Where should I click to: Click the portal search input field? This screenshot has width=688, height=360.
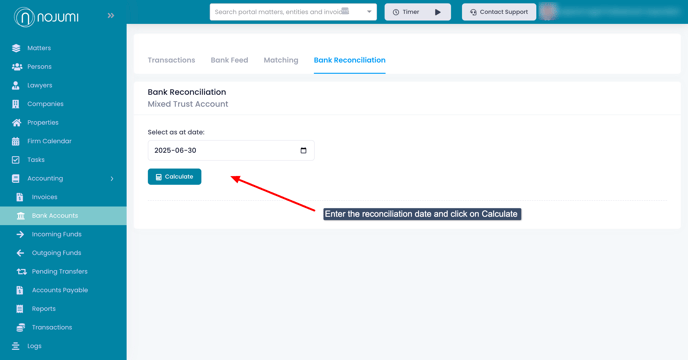[293, 12]
